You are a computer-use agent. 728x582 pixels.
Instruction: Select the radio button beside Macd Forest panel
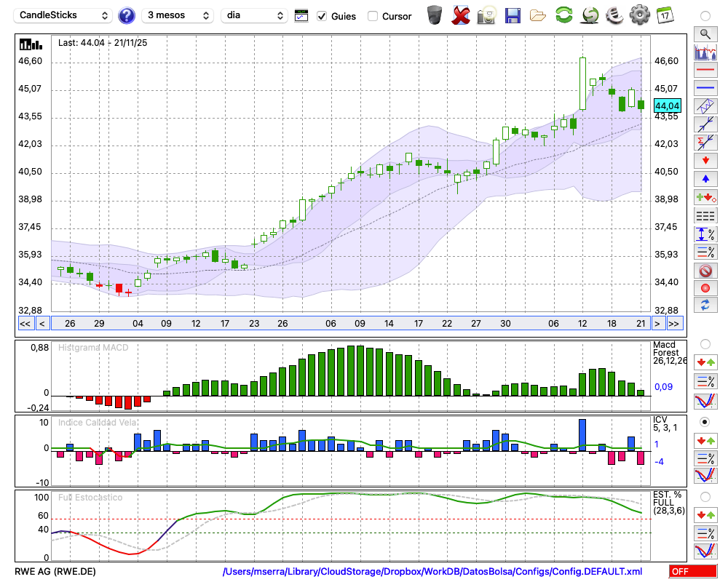click(x=705, y=343)
